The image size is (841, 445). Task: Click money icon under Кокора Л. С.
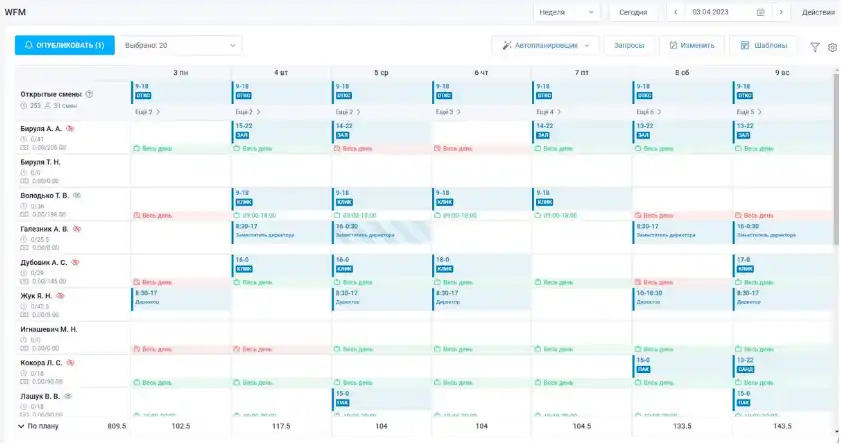24,382
